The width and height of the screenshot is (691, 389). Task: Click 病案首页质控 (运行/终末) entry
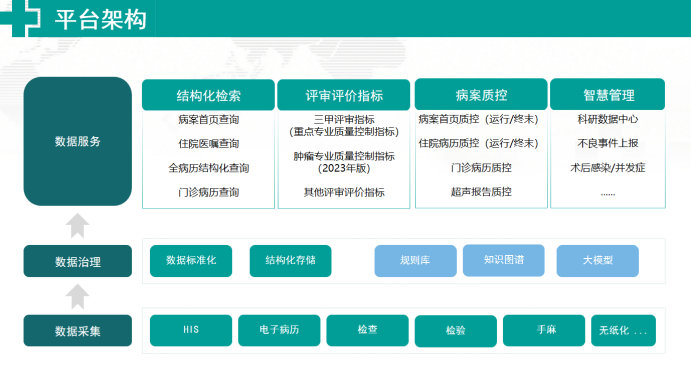point(479,119)
